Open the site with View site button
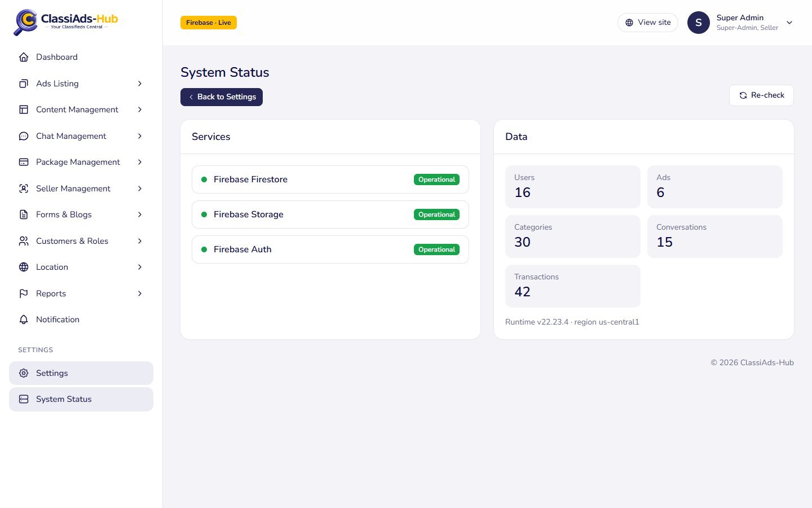Image resolution: width=812 pixels, height=508 pixels. tap(648, 23)
